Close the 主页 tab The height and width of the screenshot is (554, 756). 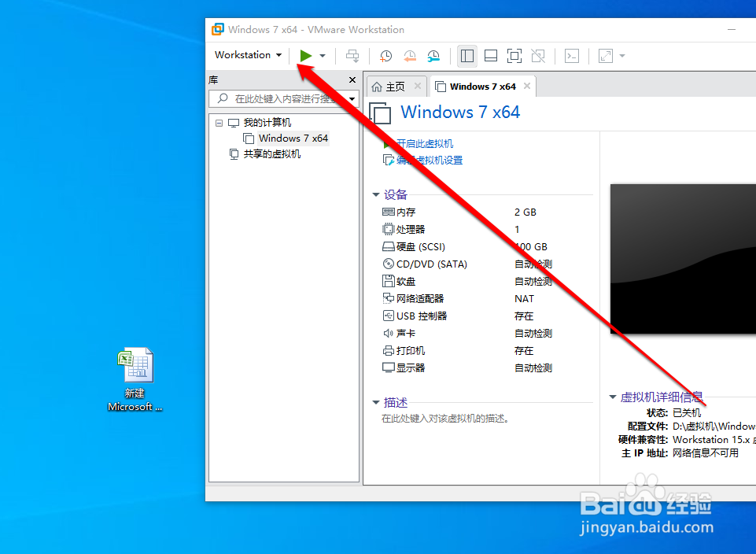[x=418, y=86]
